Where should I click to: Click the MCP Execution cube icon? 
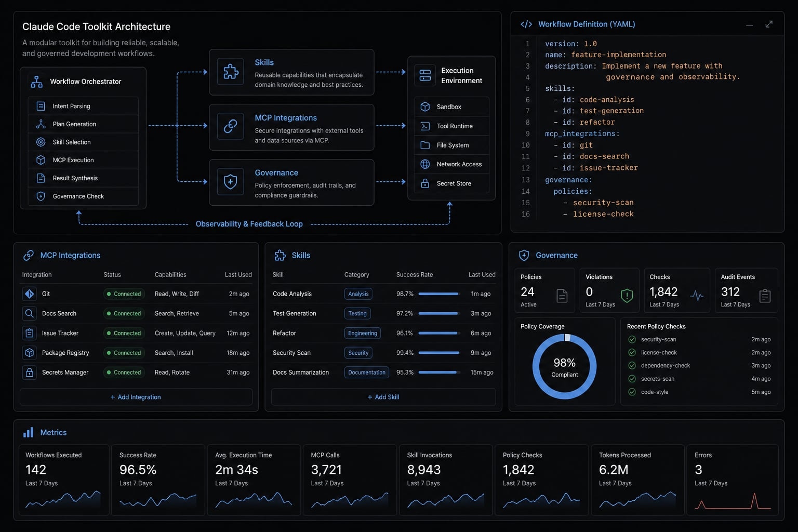tap(41, 160)
